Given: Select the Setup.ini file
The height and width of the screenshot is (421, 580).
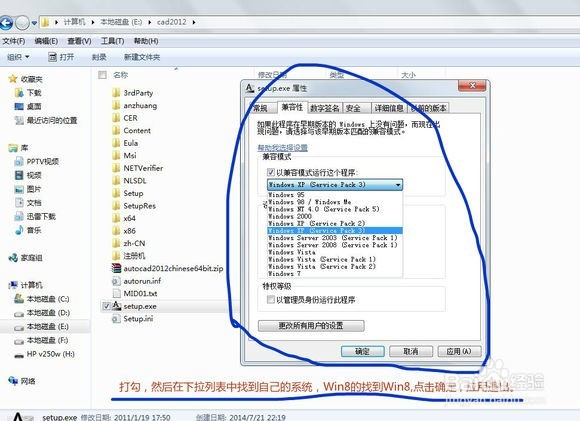Looking at the screenshot, I should (x=132, y=319).
